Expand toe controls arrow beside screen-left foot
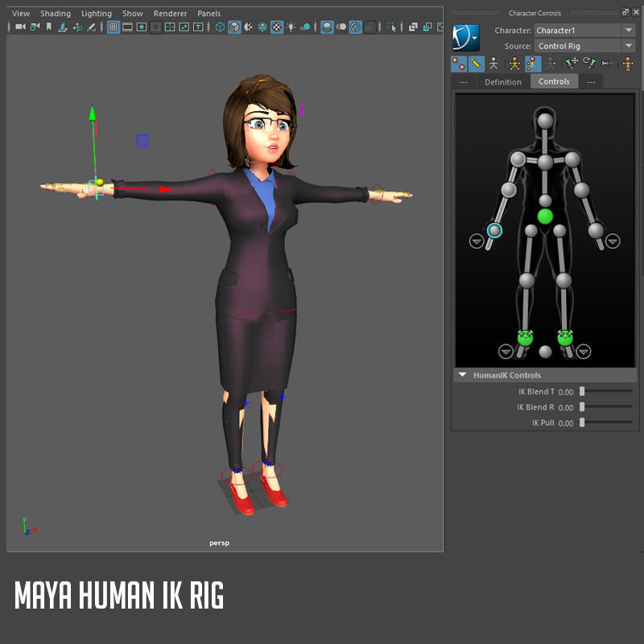This screenshot has height=644, width=644. 506,352
